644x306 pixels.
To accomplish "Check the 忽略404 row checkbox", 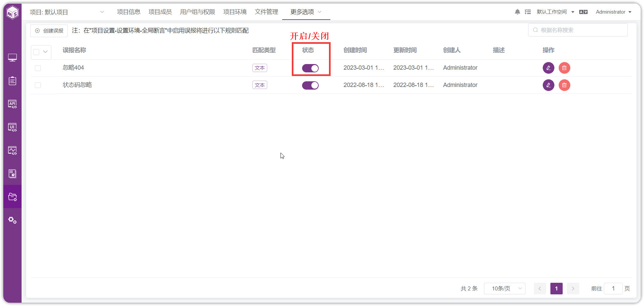I will point(38,68).
